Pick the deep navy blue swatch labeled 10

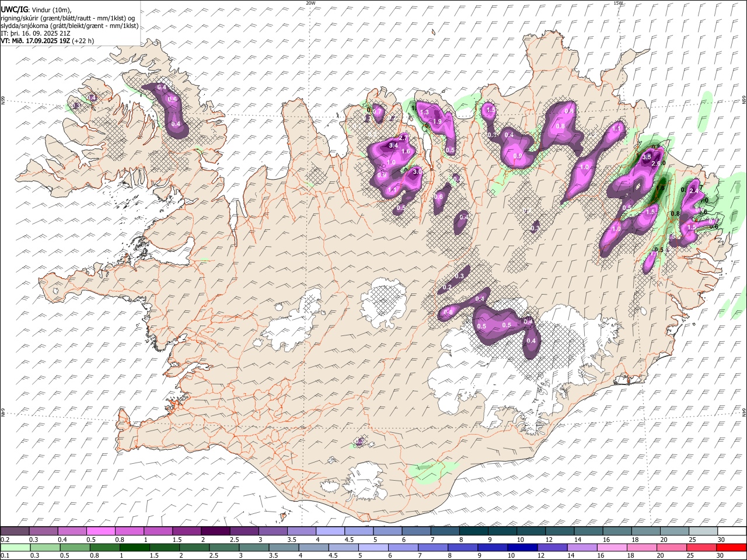(522, 547)
